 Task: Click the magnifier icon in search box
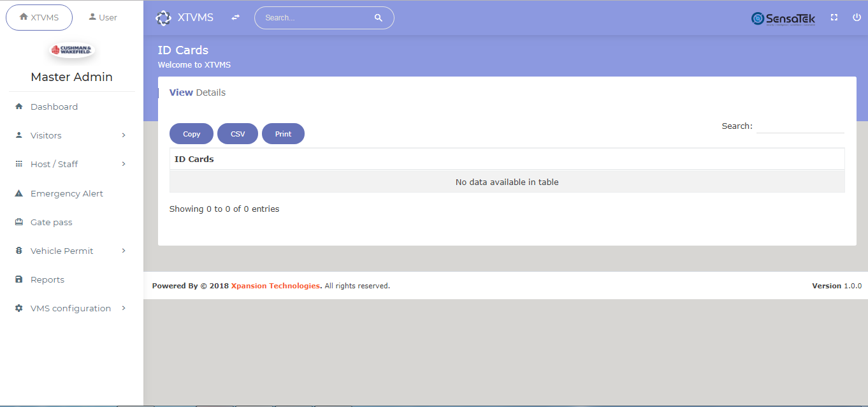point(379,18)
